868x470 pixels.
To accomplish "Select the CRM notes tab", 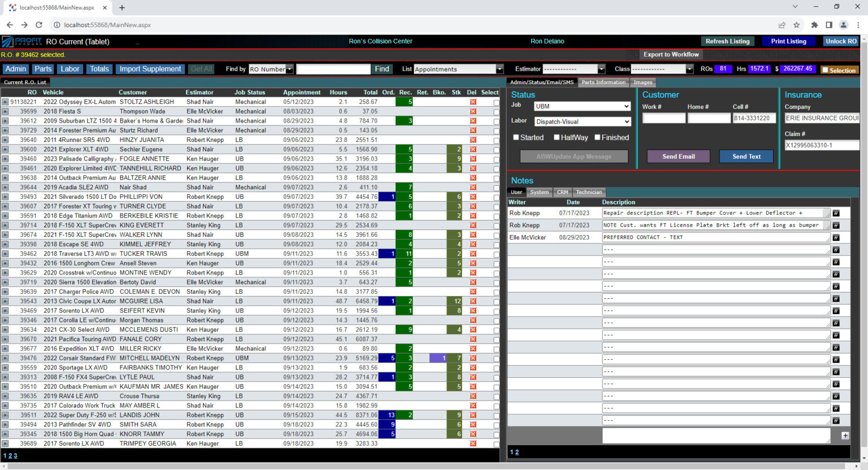I will tap(562, 192).
